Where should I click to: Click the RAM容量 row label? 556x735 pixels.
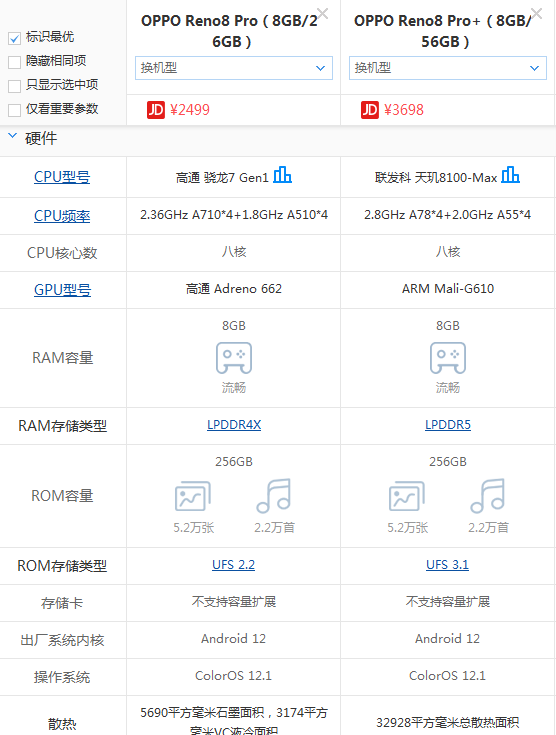pos(62,358)
